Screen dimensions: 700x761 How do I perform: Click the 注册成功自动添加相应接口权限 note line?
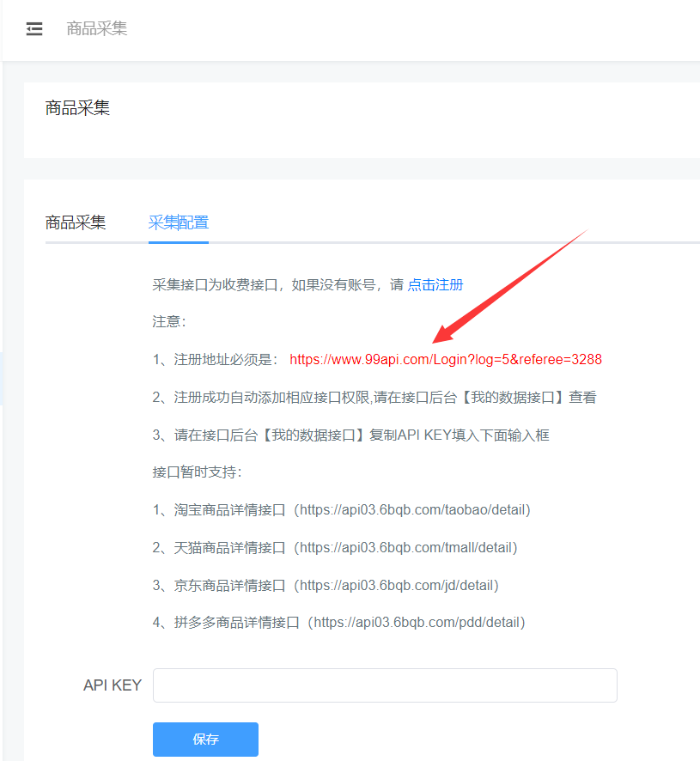click(x=374, y=397)
